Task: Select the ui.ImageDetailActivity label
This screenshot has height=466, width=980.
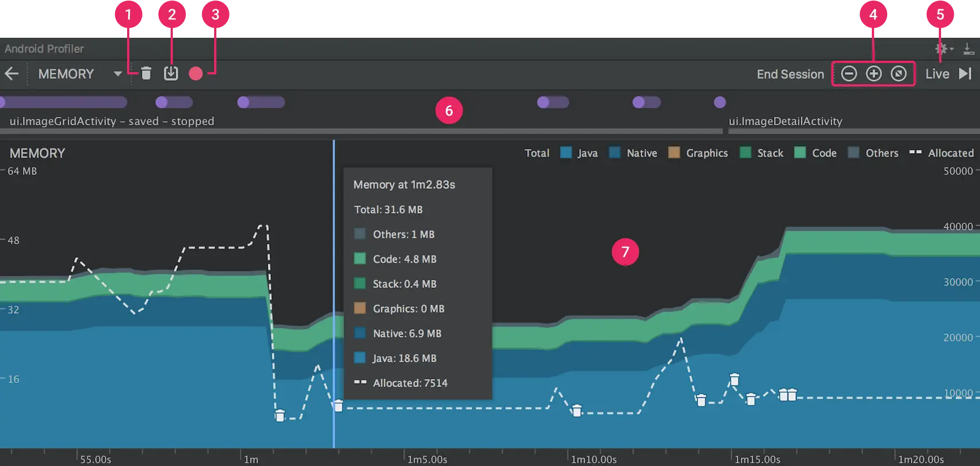Action: [785, 121]
